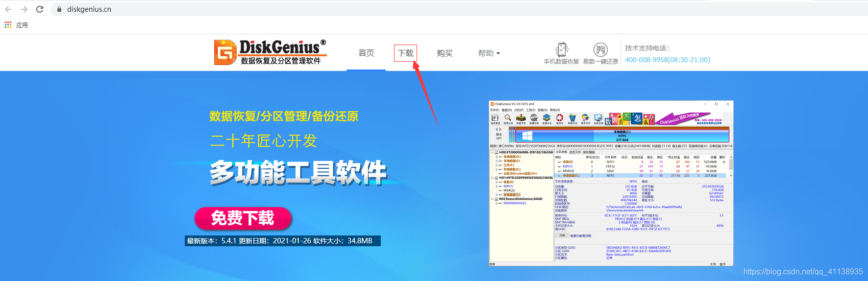Screen dimensions: 868x281
Task: Expand 工作(F:) node in preview tree
Action: [496, 165]
